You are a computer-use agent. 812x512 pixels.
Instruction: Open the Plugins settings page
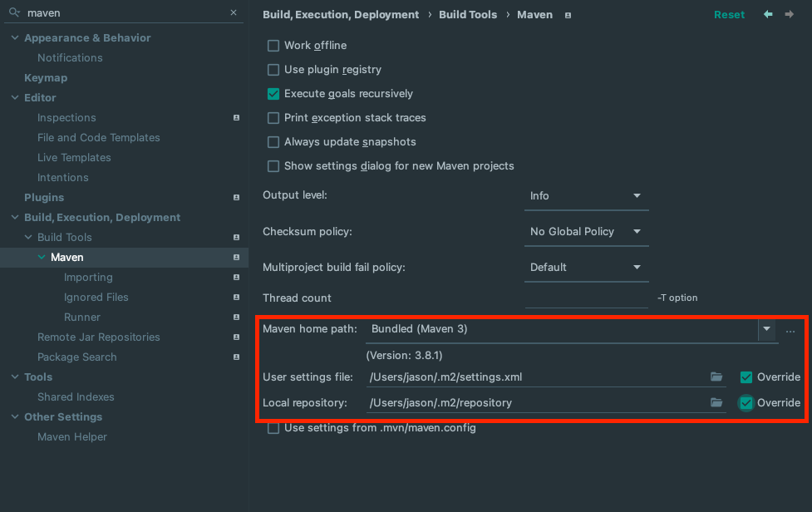click(44, 198)
